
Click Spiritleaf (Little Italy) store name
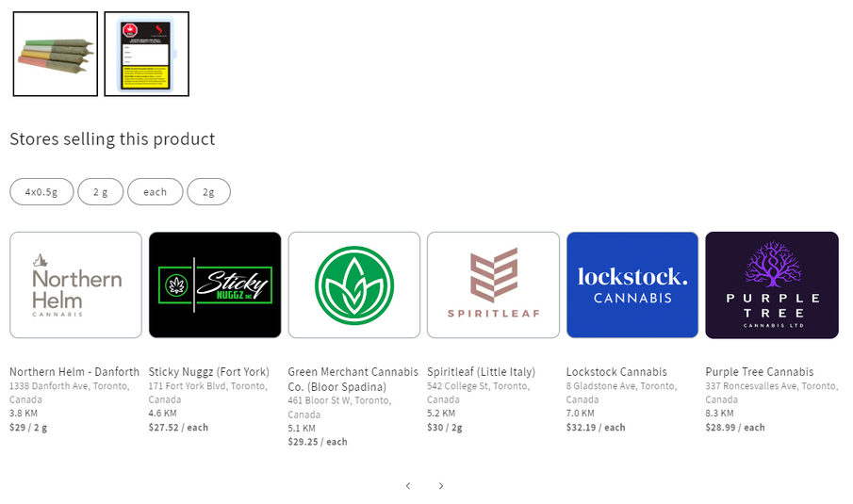click(x=481, y=372)
